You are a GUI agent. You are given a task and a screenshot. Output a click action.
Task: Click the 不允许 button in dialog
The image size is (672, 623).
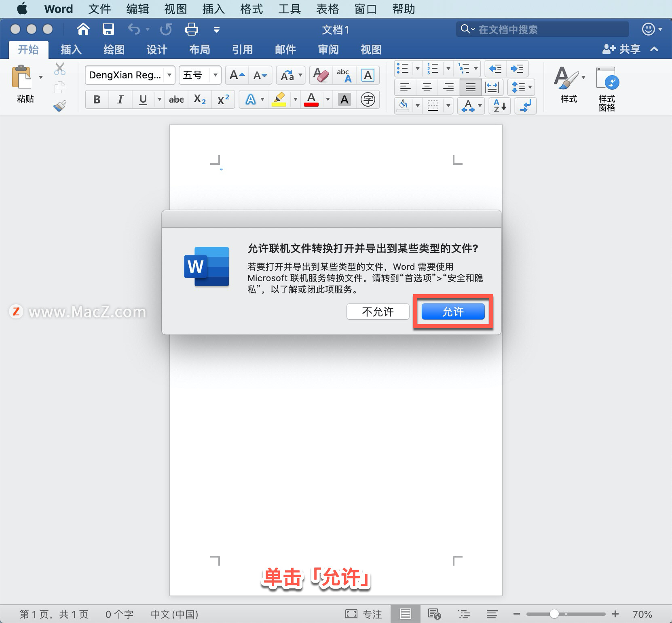[x=378, y=311]
